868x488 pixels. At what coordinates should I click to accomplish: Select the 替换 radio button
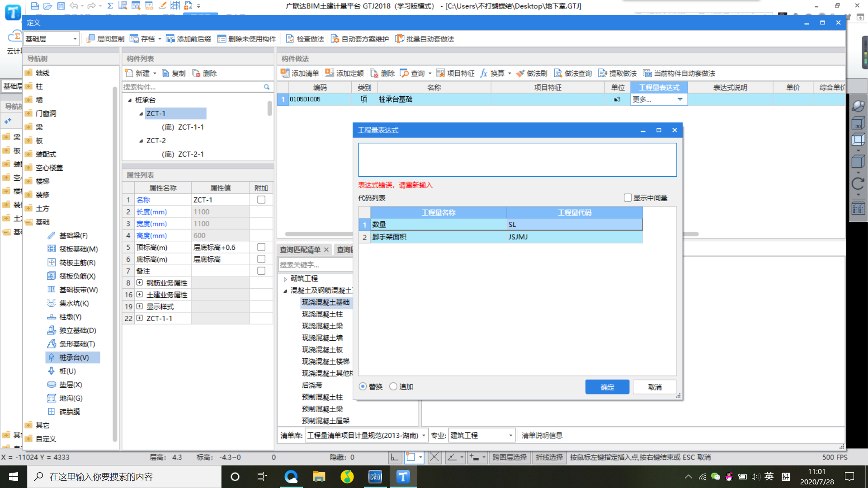coord(363,387)
